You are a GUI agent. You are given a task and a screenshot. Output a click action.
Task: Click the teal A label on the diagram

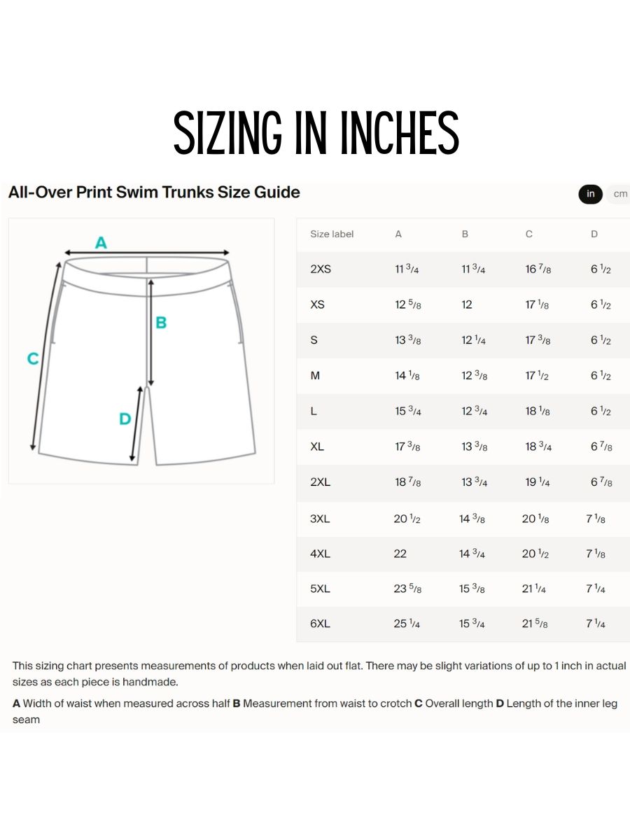point(101,243)
